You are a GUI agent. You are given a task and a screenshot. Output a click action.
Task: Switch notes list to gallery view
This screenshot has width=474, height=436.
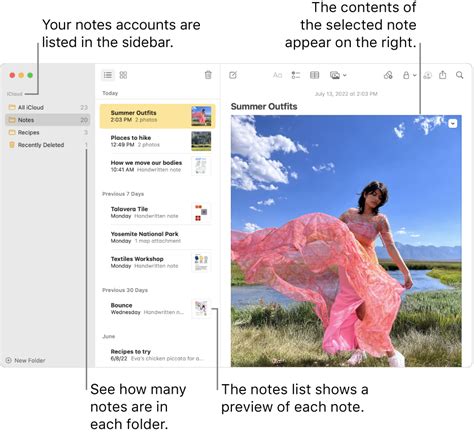(123, 75)
